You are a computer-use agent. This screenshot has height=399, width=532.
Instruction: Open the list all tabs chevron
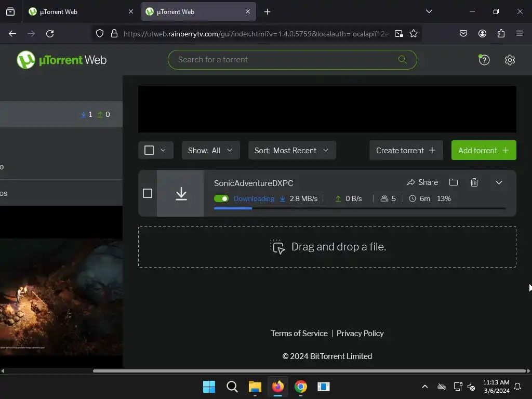point(429,11)
